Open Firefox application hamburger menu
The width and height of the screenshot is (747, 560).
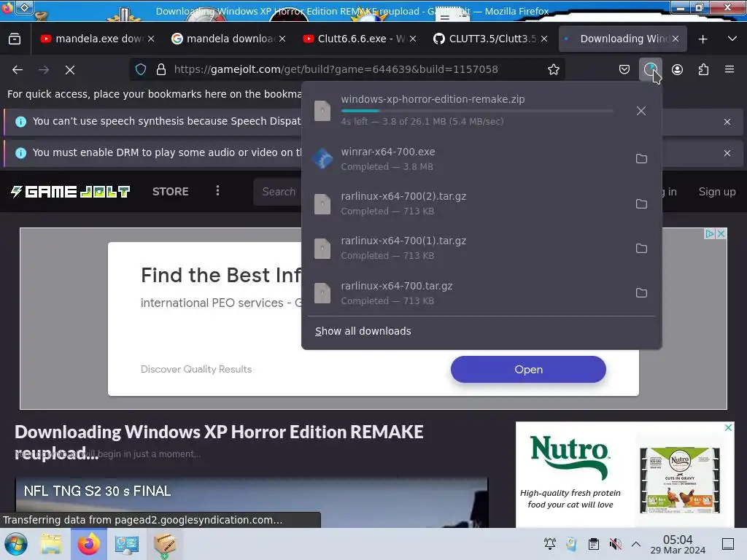click(729, 69)
